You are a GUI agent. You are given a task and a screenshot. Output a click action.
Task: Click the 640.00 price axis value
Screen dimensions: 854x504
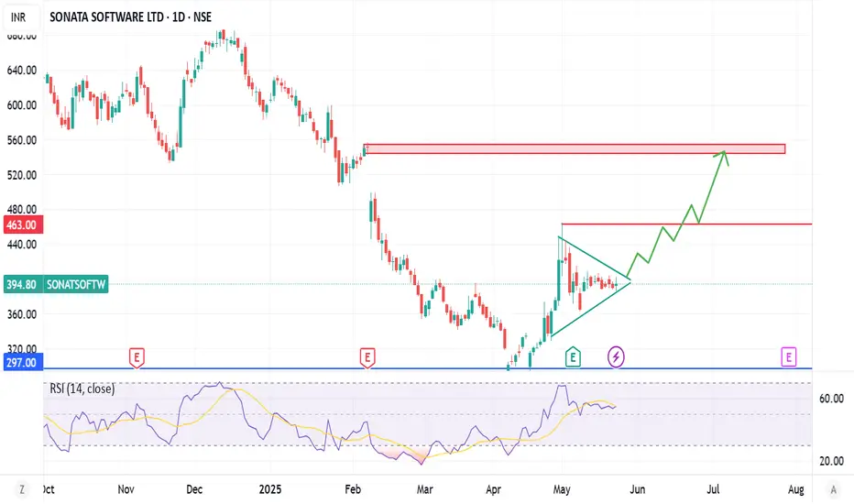tap(22, 71)
